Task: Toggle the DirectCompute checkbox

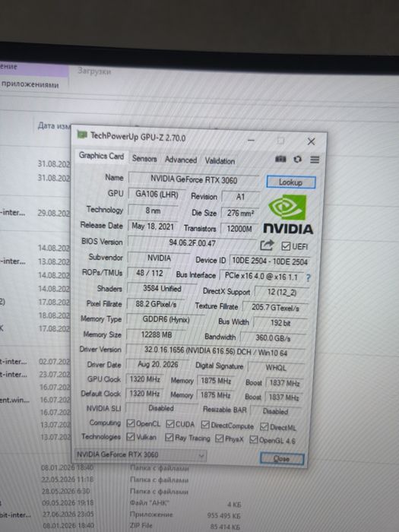Action: 205,425
